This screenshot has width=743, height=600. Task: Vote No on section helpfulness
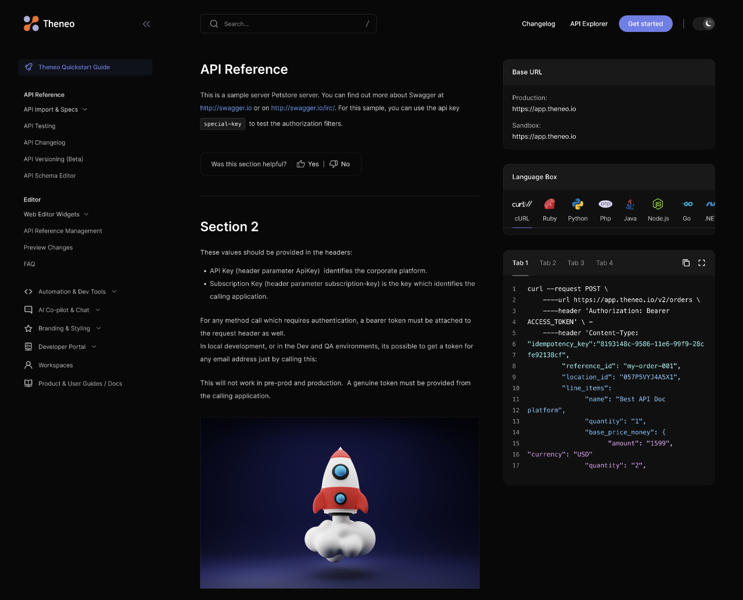[340, 164]
